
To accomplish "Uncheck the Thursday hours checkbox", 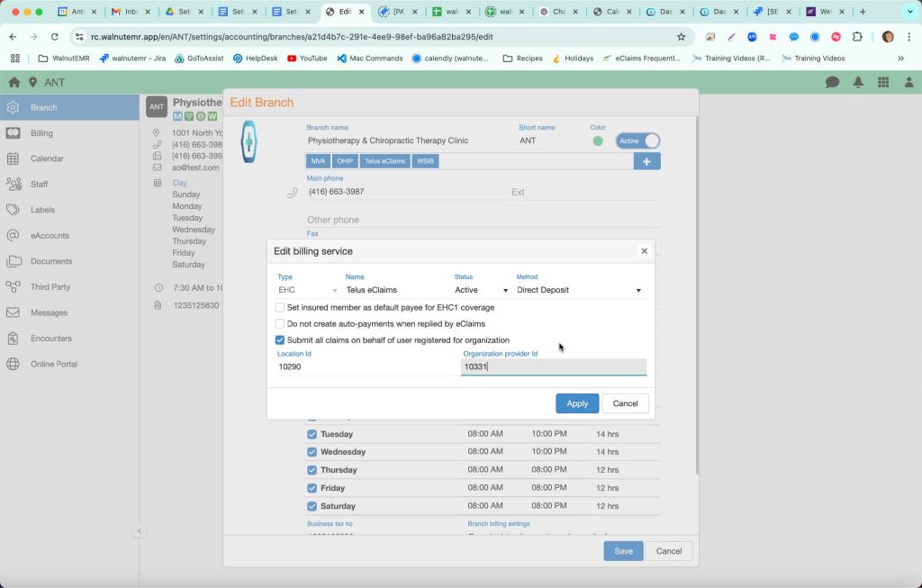I will 312,470.
